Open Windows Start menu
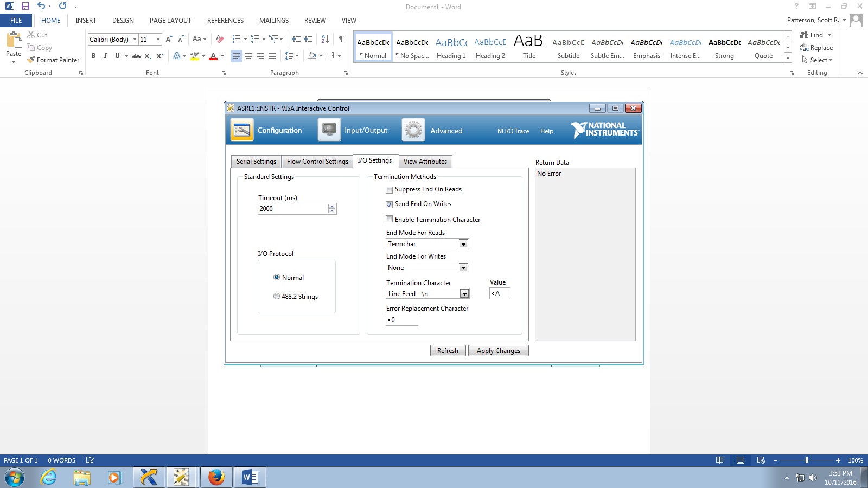Image resolution: width=868 pixels, height=488 pixels. pyautogui.click(x=15, y=478)
